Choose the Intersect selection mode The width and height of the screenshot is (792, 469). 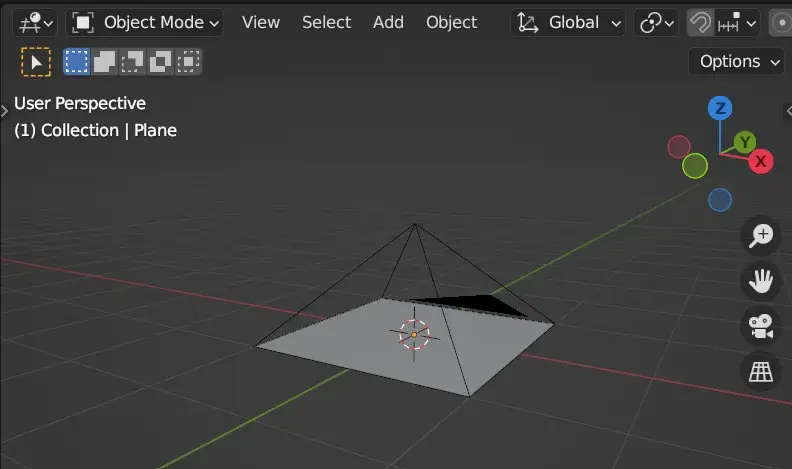tap(188, 62)
